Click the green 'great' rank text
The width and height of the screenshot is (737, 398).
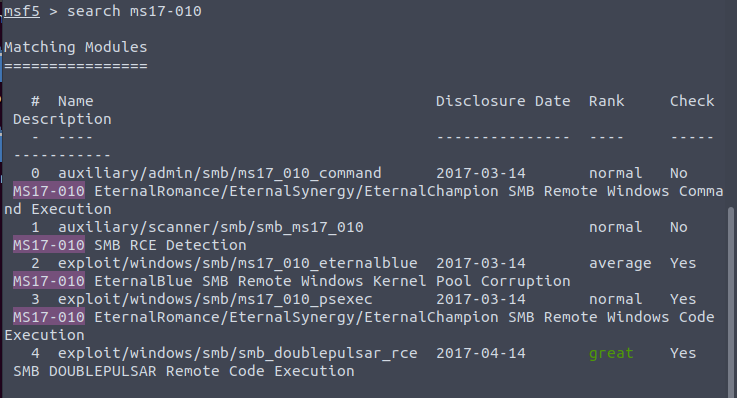[611, 353]
